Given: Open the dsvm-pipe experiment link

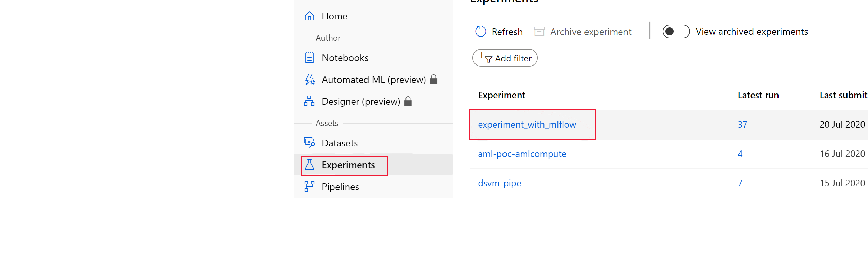Looking at the screenshot, I should click(499, 183).
